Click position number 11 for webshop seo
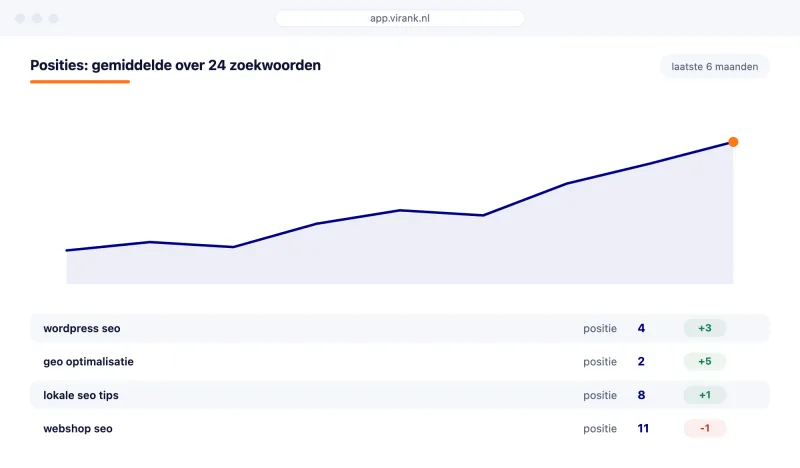This screenshot has width=800, height=468. point(643,428)
